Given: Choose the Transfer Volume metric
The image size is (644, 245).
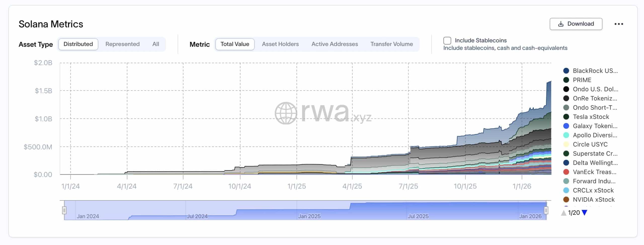Looking at the screenshot, I should [391, 44].
